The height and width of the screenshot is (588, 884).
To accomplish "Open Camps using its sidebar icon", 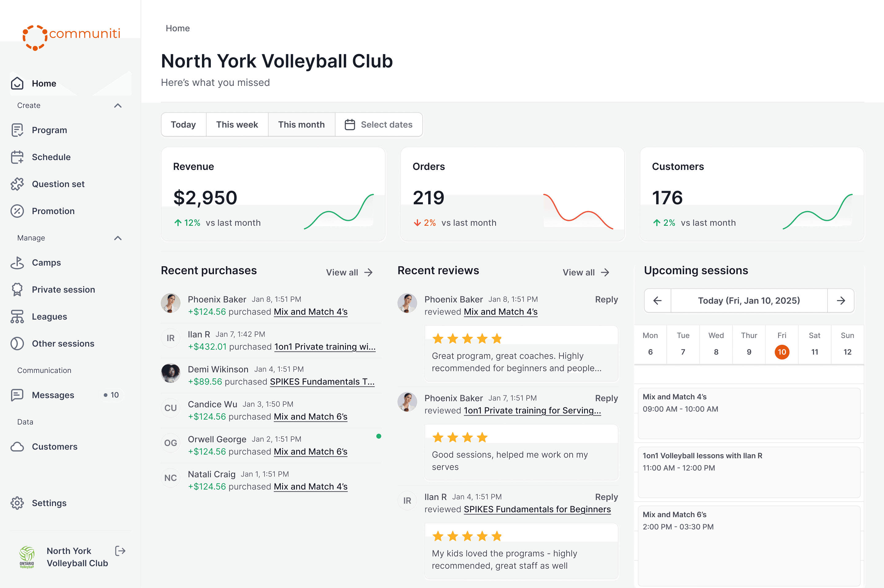I will (17, 263).
